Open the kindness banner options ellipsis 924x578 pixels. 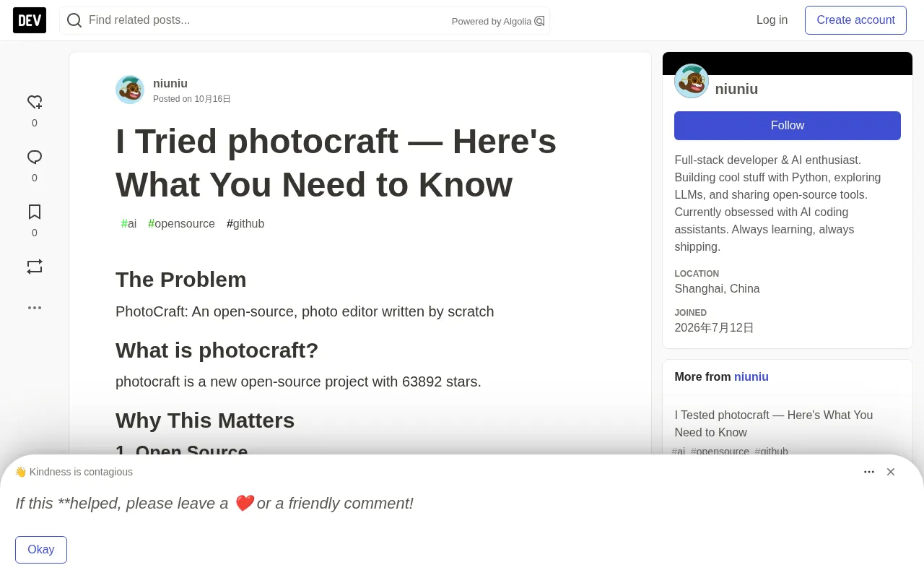coord(869,472)
